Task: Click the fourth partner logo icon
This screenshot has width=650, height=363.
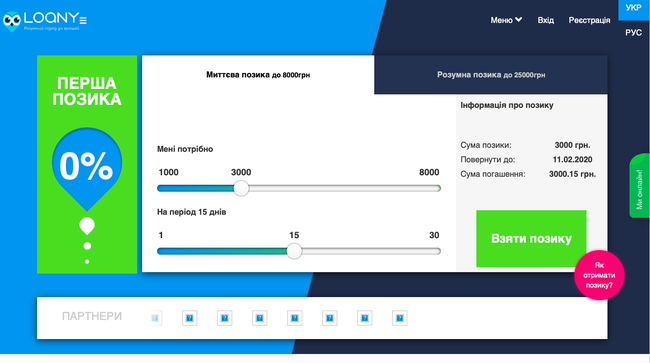Action: (260, 318)
